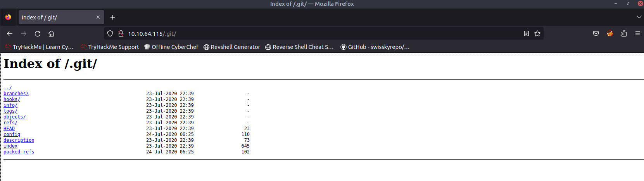Open the info/ directory link
This screenshot has height=181, width=644.
point(10,105)
